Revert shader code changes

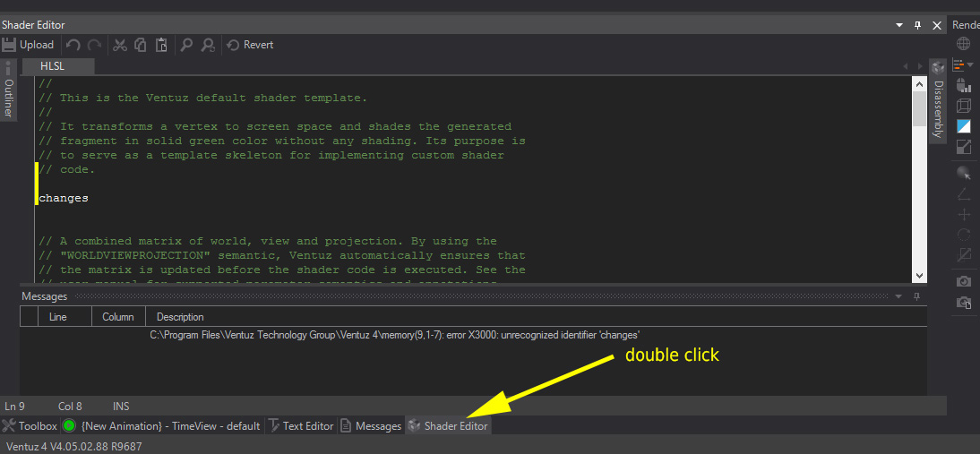pos(250,45)
